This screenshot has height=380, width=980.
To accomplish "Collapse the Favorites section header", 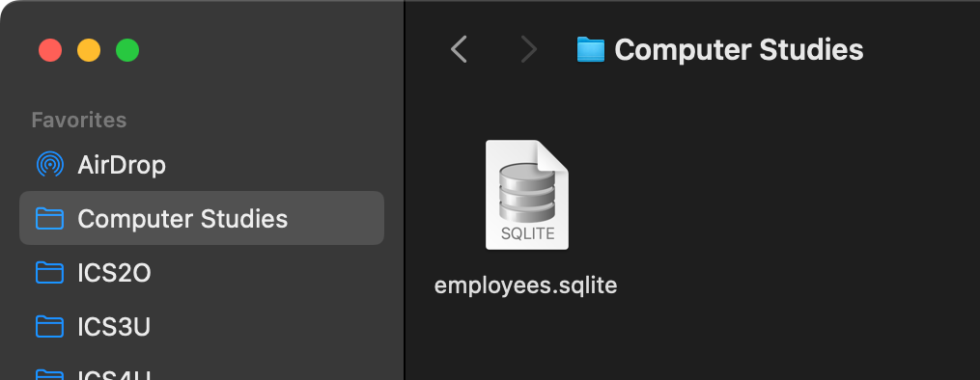I will 79,120.
